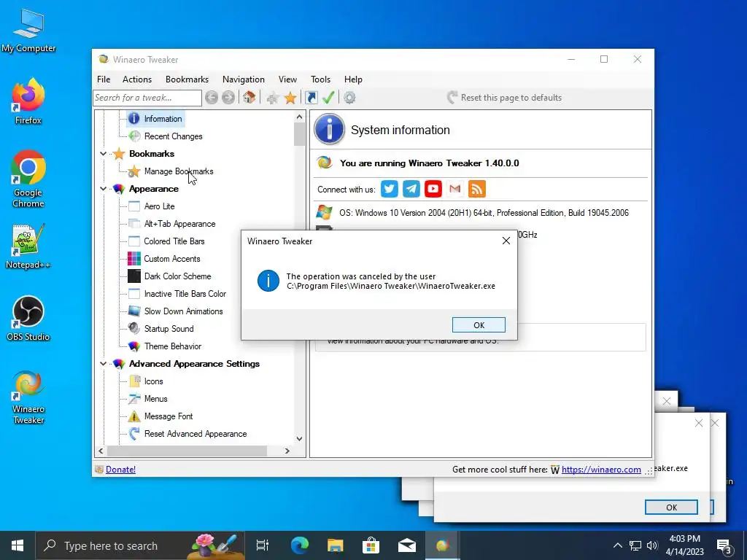Image resolution: width=747 pixels, height=560 pixels.
Task: Go to home page via house icon
Action: (x=249, y=98)
